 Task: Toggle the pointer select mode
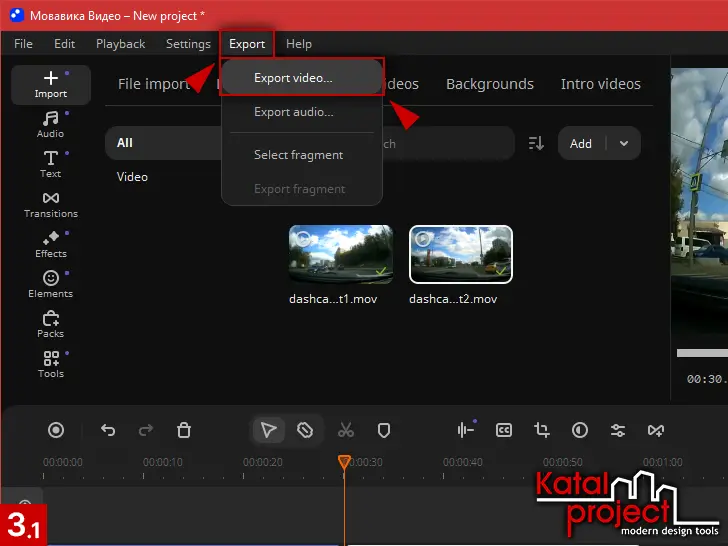point(268,430)
